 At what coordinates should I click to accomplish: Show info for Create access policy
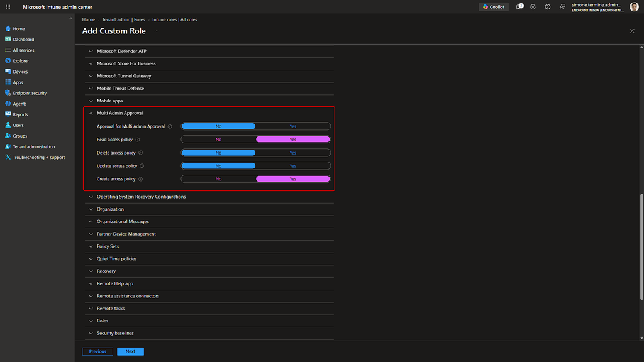[140, 179]
